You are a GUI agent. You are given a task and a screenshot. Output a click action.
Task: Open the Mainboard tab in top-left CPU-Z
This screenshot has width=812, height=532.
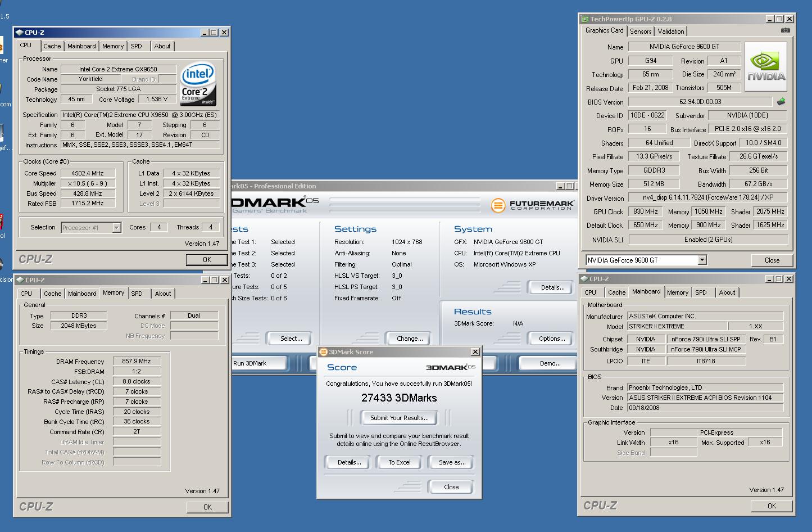point(81,46)
